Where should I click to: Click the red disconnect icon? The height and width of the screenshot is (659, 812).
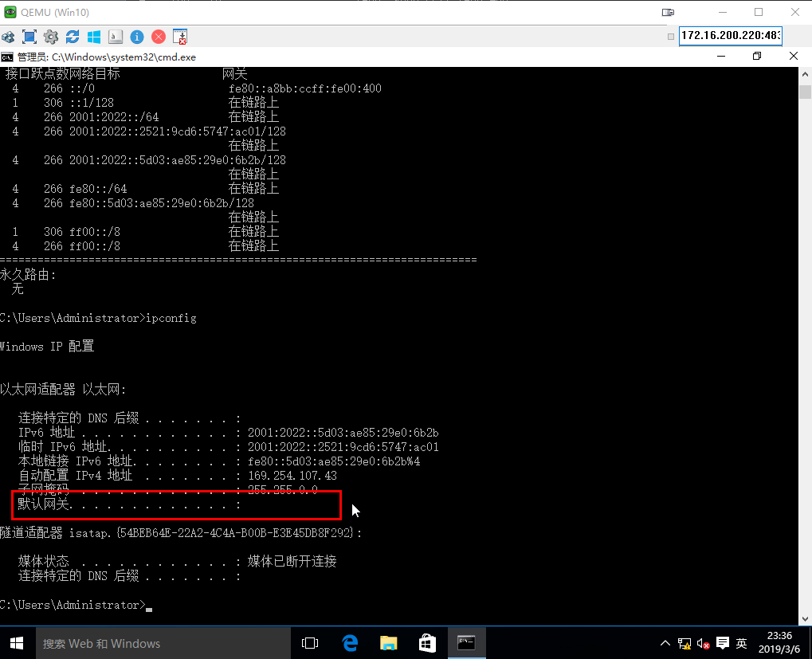(x=159, y=37)
